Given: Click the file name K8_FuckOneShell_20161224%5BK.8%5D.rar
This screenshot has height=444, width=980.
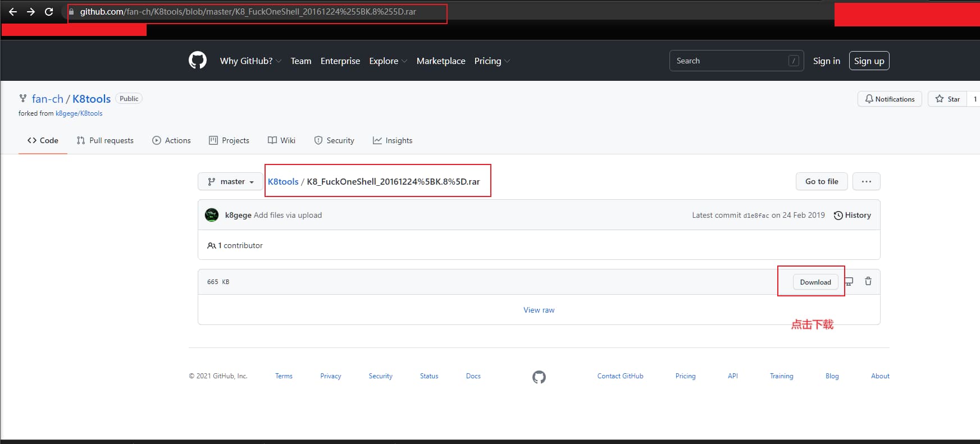Looking at the screenshot, I should click(x=393, y=181).
